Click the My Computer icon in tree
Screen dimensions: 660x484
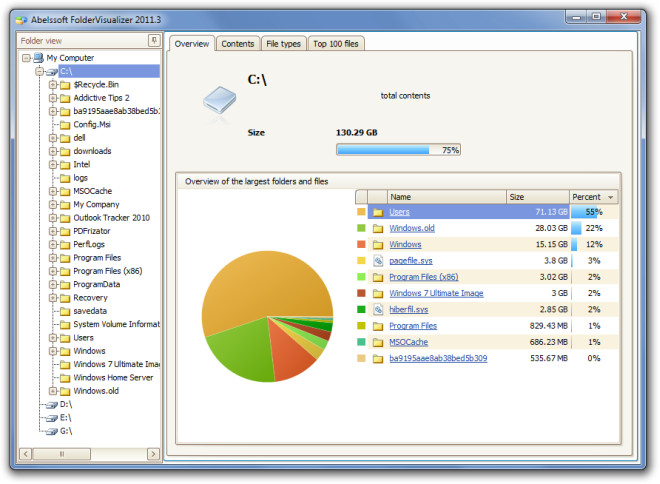pyautogui.click(x=39, y=58)
